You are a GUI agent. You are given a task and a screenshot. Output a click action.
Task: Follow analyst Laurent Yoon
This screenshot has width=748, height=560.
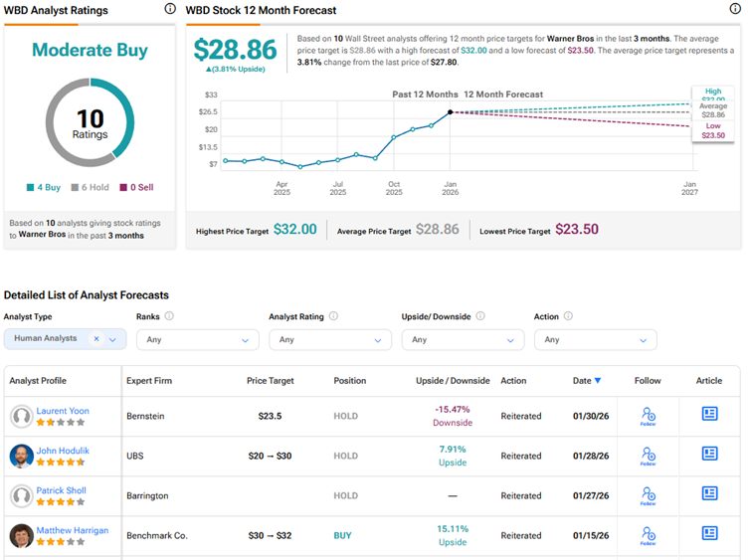[648, 416]
